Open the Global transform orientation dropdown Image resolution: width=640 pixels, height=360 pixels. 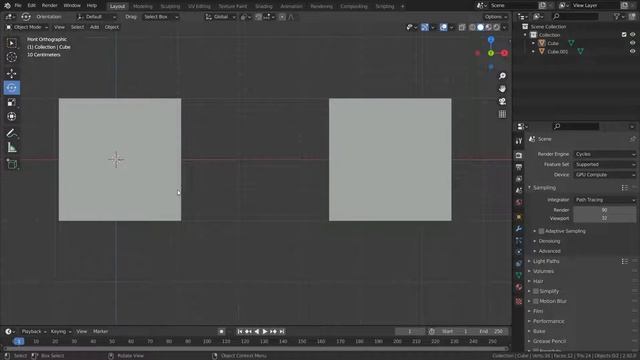pos(220,17)
